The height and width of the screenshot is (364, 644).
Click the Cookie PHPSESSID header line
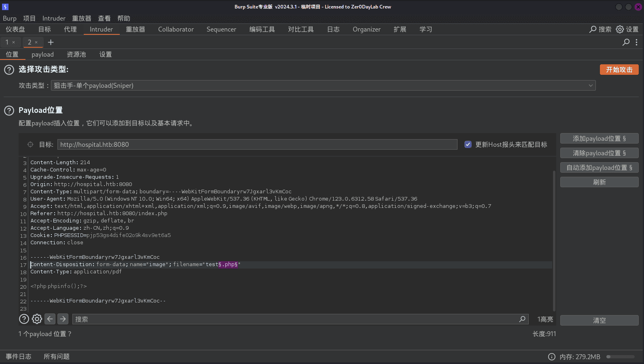click(101, 235)
